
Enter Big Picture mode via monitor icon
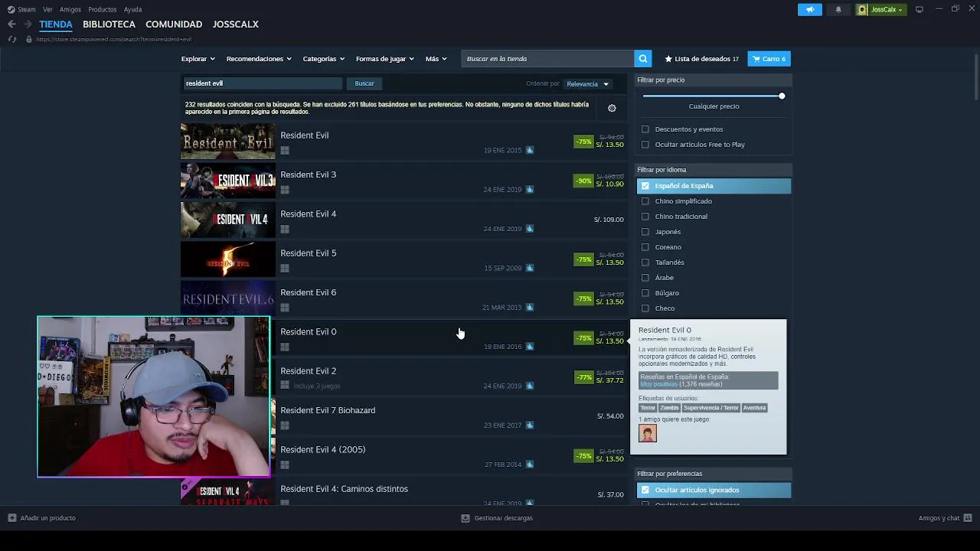click(919, 9)
